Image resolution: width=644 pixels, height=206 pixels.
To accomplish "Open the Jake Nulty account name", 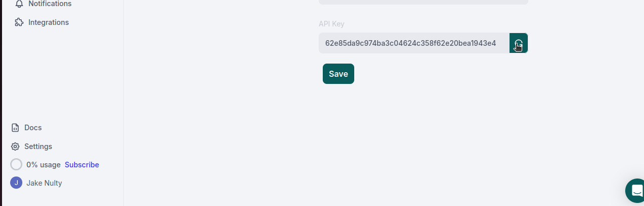I will coord(44,183).
